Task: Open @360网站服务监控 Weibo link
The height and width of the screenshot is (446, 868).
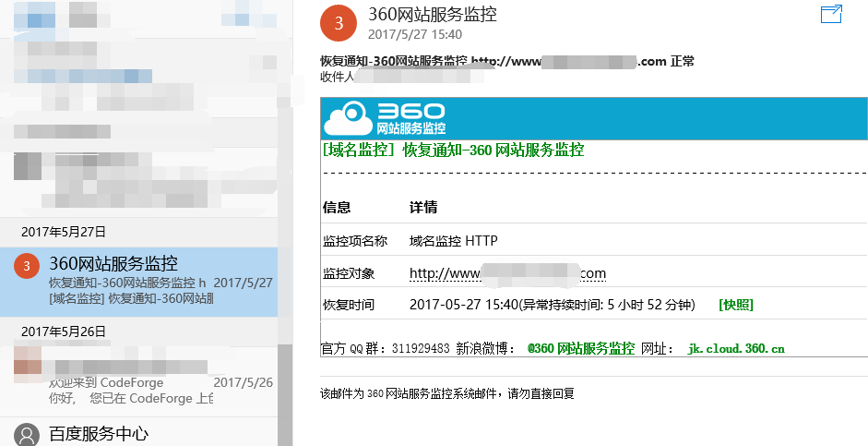Action: point(581,348)
